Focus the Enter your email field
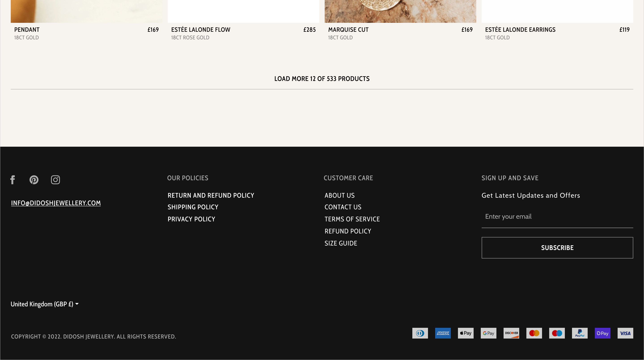This screenshot has width=644, height=360. 557,216
